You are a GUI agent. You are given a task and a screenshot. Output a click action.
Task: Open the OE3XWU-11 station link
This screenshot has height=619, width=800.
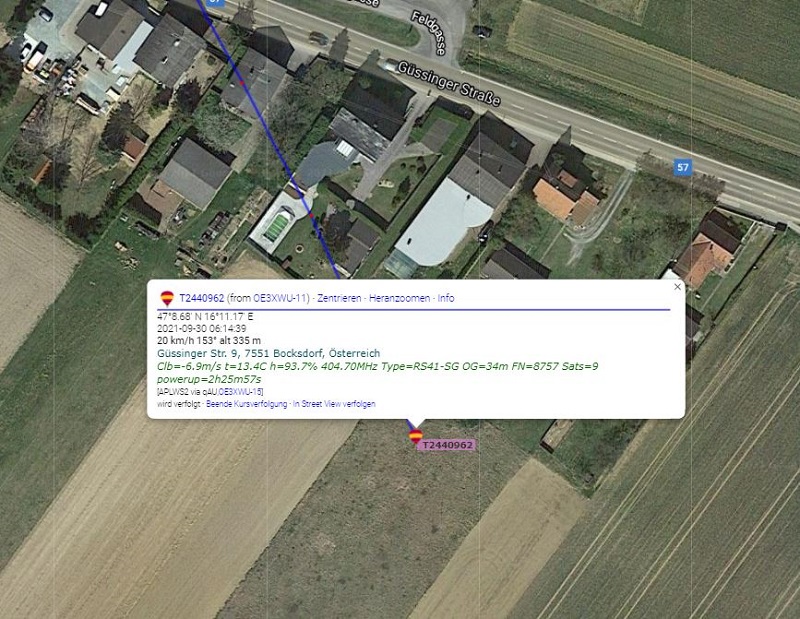point(280,298)
